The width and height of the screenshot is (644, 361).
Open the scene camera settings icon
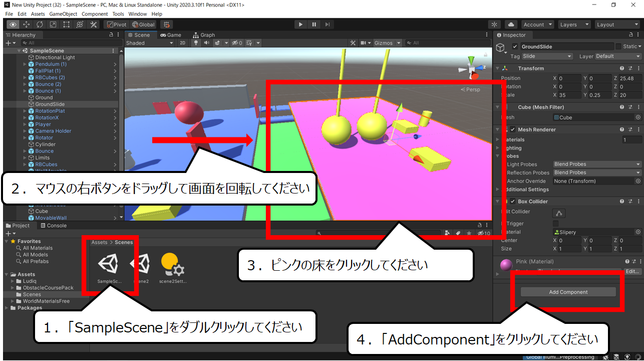364,43
